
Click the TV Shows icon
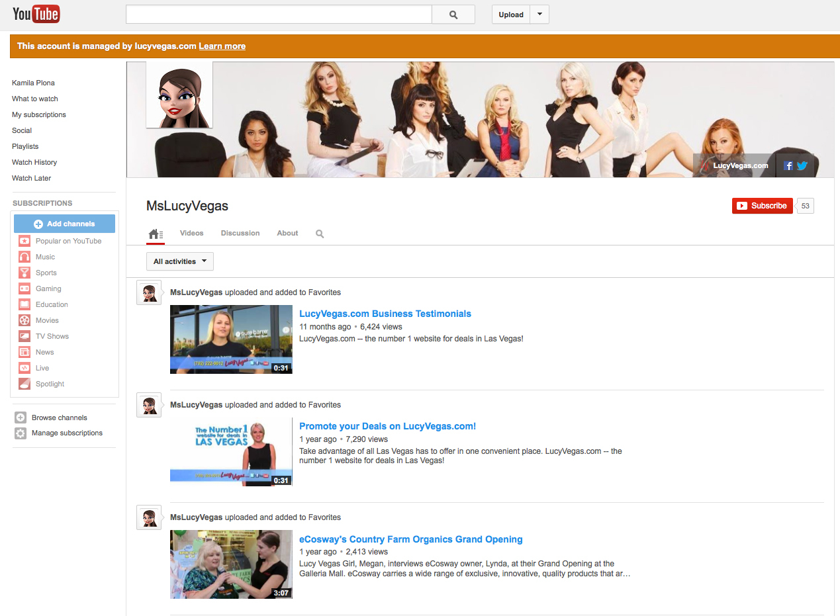[x=24, y=336]
